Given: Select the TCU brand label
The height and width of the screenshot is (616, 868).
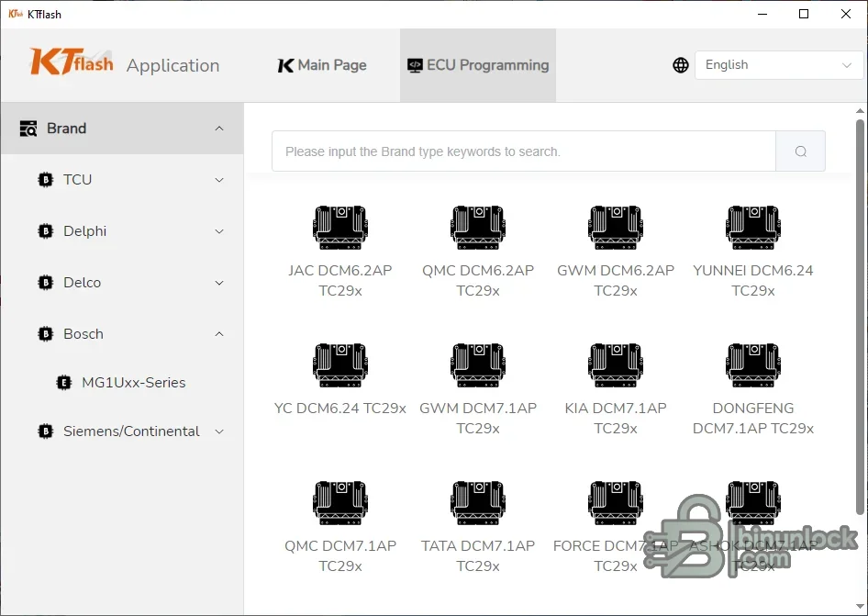Looking at the screenshot, I should [x=77, y=180].
